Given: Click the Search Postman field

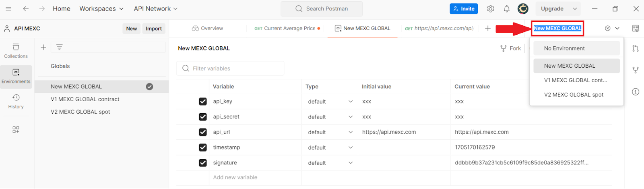Looking at the screenshot, I should tap(322, 8).
